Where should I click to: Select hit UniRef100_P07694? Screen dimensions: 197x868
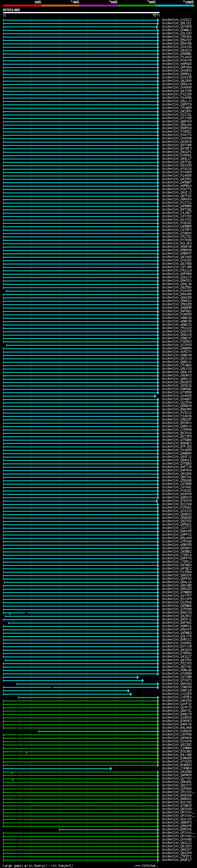click(176, 240)
